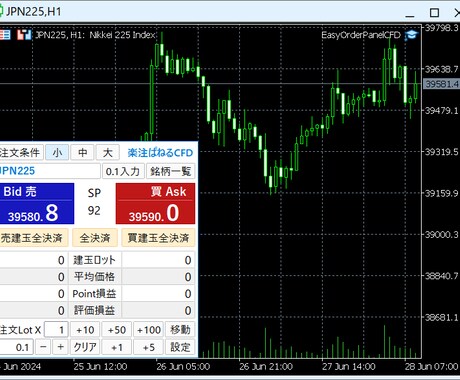Open the 注文条件 order conditions button
Viewport: 460px width, 380px height.
click(x=21, y=153)
